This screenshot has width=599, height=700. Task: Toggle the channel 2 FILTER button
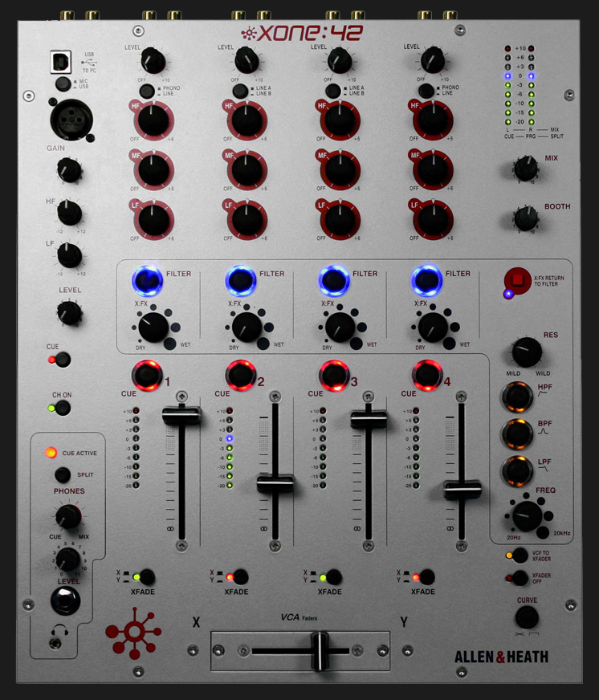coord(240,281)
